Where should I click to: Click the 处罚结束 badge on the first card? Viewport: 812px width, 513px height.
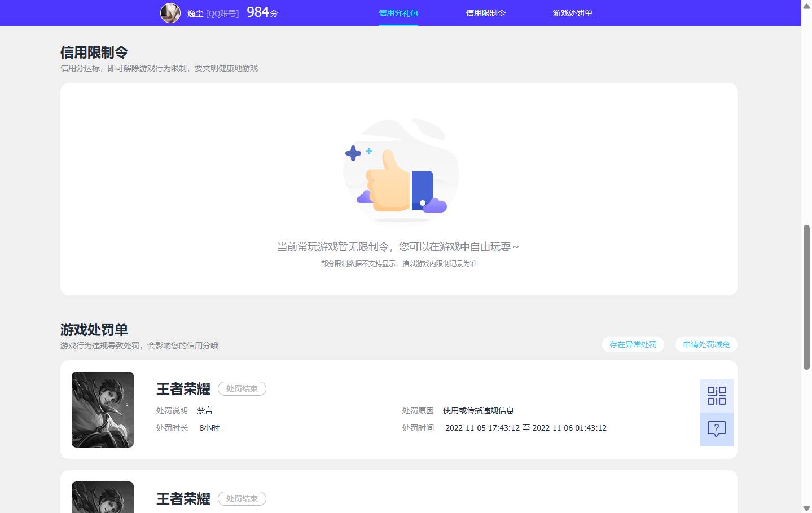click(242, 388)
